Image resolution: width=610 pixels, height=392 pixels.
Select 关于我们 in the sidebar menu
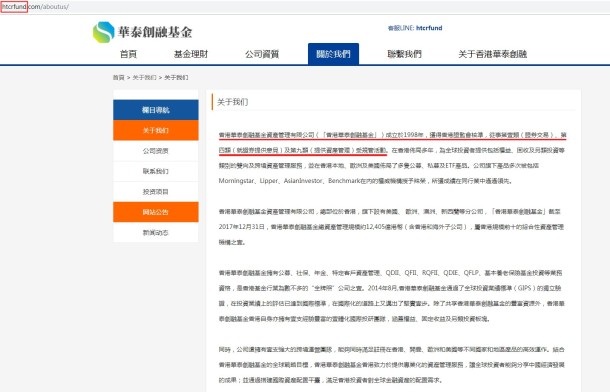[156, 130]
